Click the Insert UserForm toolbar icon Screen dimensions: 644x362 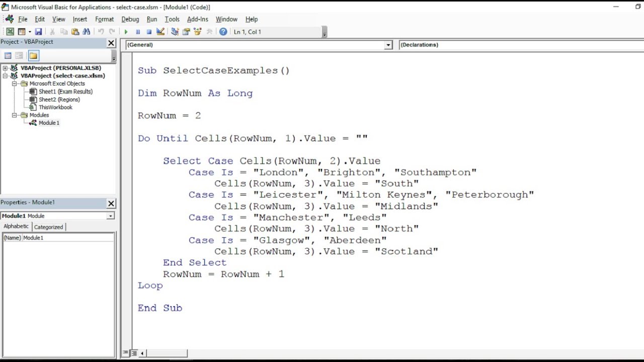coord(21,32)
